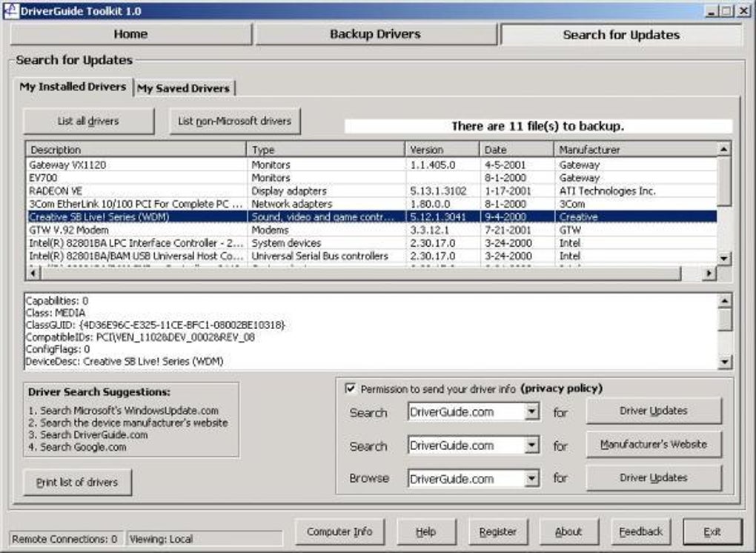Image resolution: width=756 pixels, height=553 pixels.
Task: Send Feedback via button
Action: click(641, 532)
